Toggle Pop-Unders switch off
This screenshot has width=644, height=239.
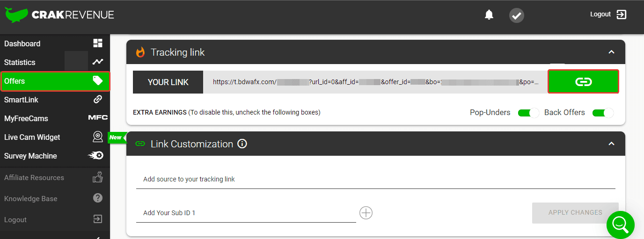[528, 113]
